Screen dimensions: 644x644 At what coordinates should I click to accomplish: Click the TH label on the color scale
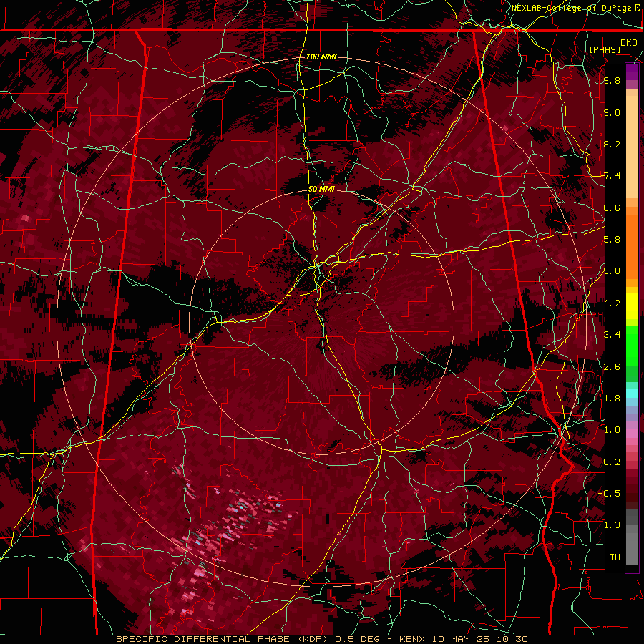click(x=615, y=557)
